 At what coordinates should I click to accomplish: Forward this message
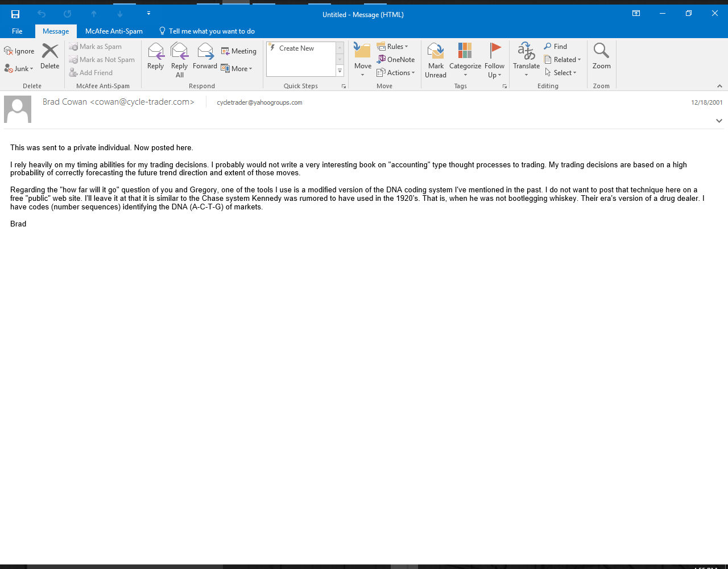coord(205,57)
